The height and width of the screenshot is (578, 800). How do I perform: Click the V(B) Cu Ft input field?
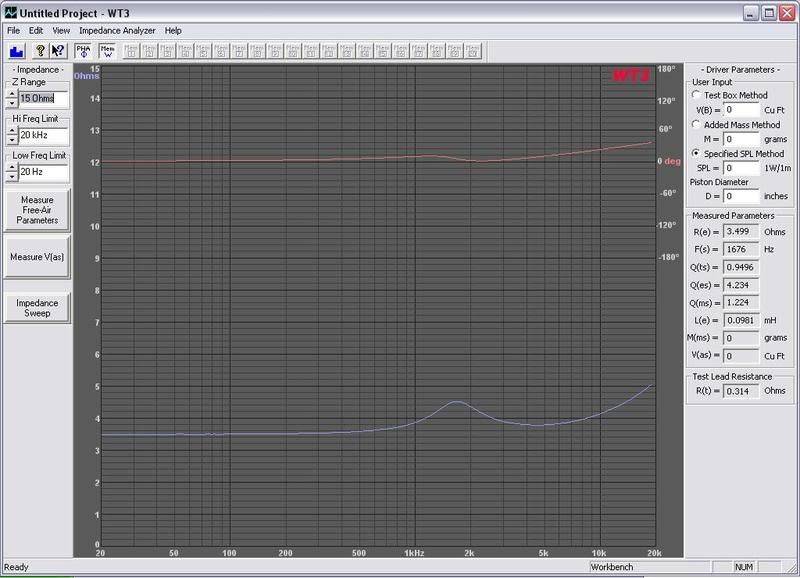pos(741,110)
